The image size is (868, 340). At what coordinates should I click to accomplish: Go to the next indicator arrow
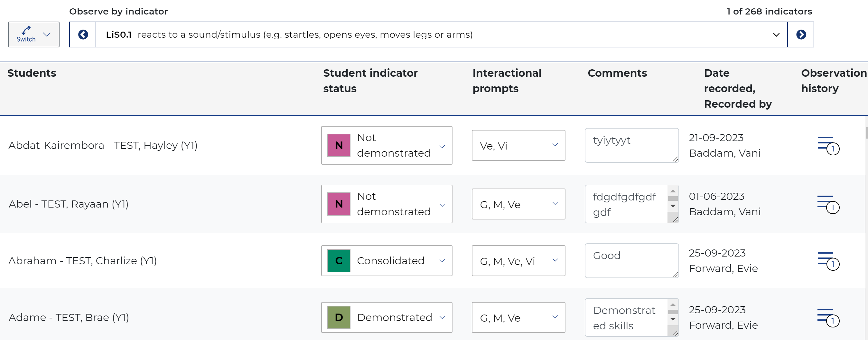click(x=801, y=34)
